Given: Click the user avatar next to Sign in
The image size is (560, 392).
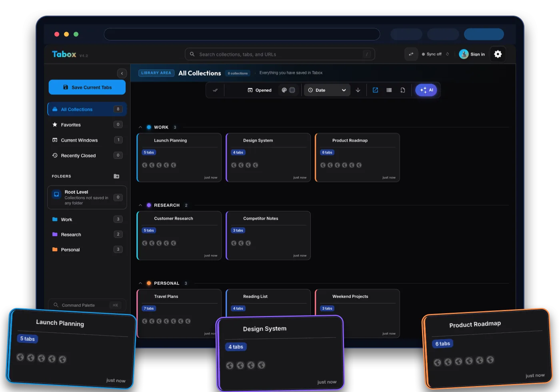Looking at the screenshot, I should pos(464,54).
